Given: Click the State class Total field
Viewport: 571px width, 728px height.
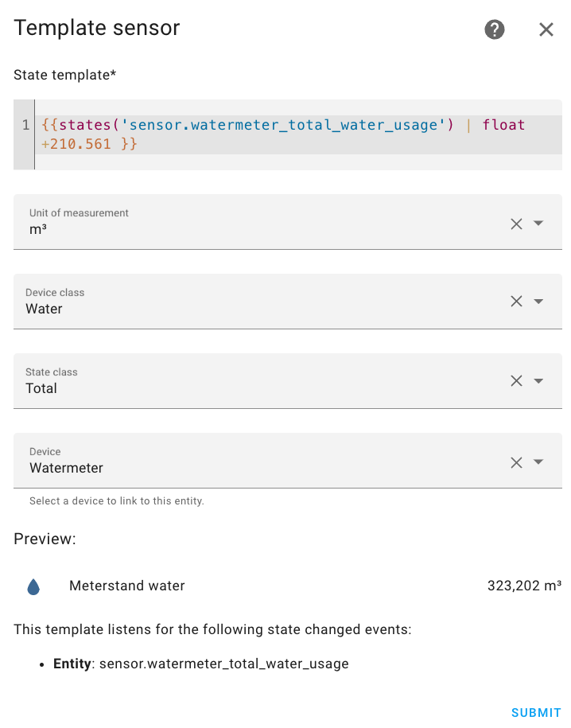Looking at the screenshot, I should click(260, 381).
